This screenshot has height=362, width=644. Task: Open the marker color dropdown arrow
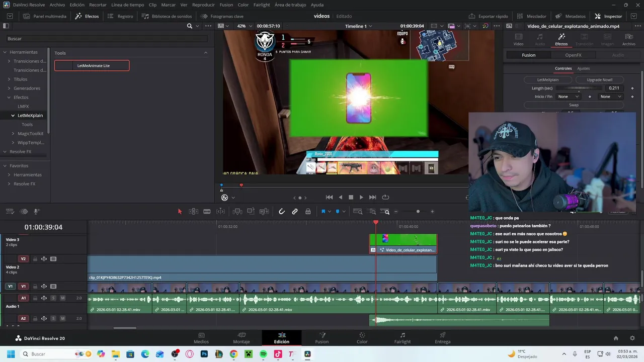pyautogui.click(x=344, y=212)
